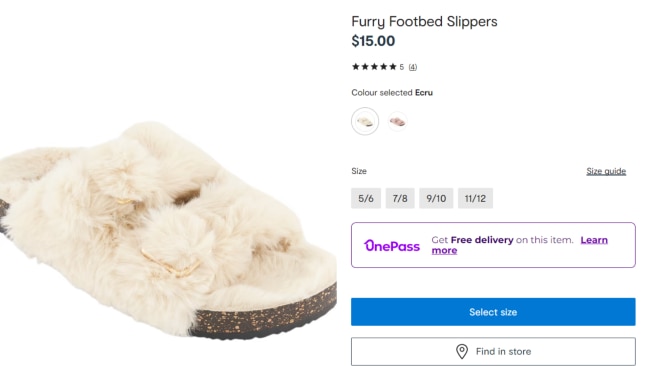
Task: Click the Furry Footbed Slippers title
Action: tap(424, 22)
